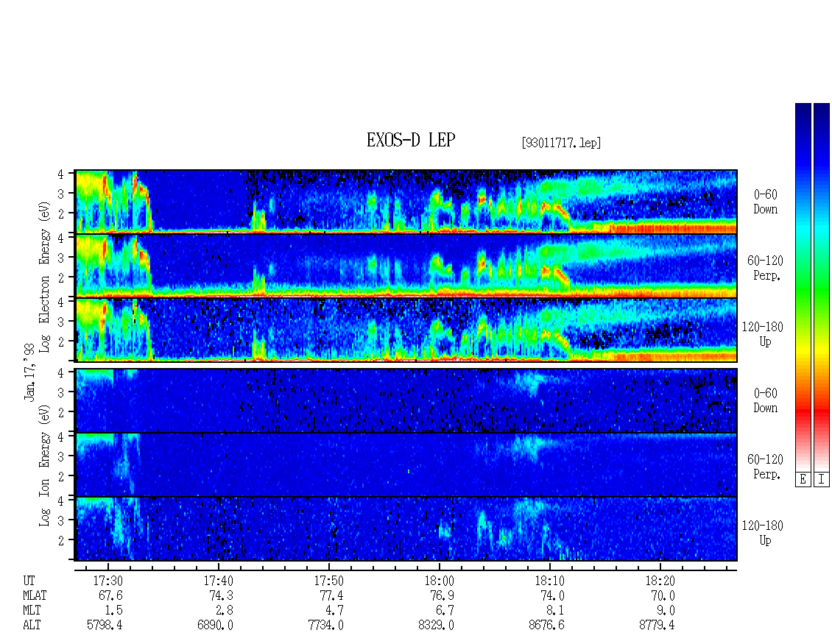Click the UT row label
The height and width of the screenshot is (644, 832).
29,581
